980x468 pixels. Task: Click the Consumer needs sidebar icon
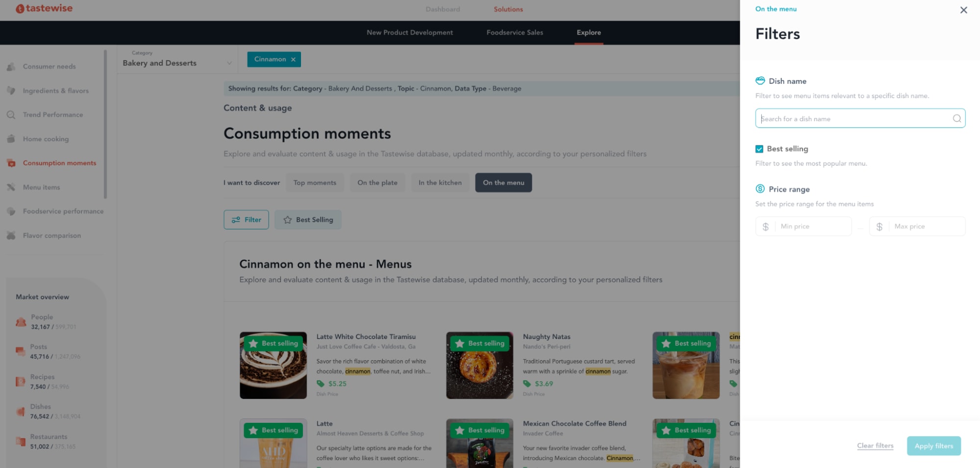[11, 67]
